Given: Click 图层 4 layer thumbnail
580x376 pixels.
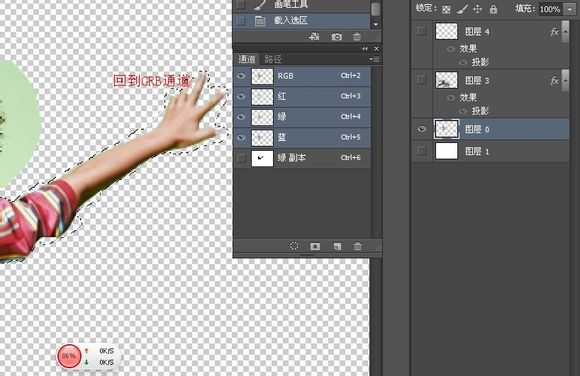Looking at the screenshot, I should pyautogui.click(x=446, y=31).
